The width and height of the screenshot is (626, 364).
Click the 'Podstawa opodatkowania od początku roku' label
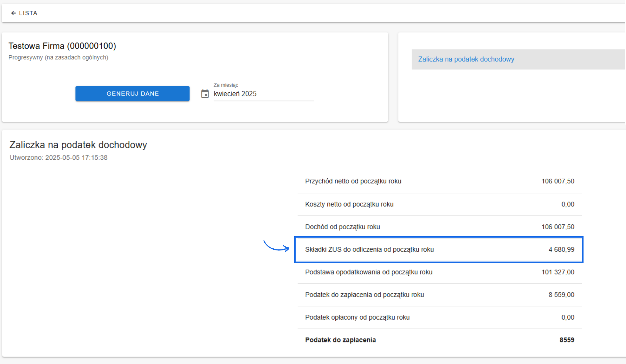click(x=368, y=272)
